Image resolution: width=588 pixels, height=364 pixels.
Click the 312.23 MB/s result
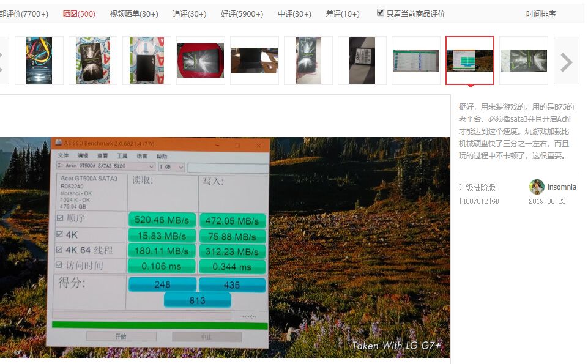pos(232,251)
